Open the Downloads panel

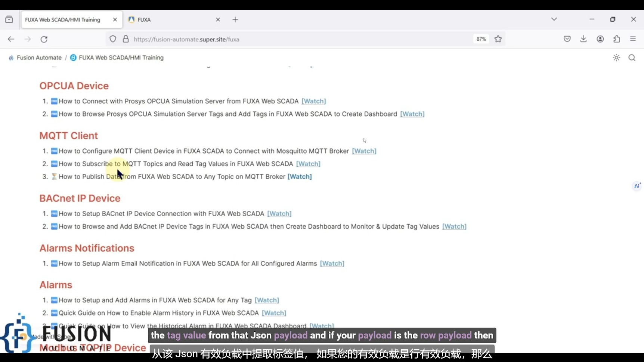[x=583, y=39]
